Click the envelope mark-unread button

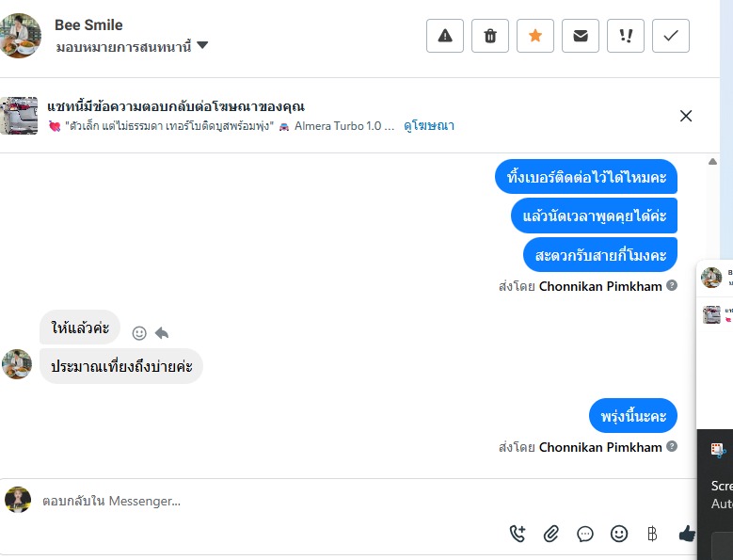click(x=581, y=36)
